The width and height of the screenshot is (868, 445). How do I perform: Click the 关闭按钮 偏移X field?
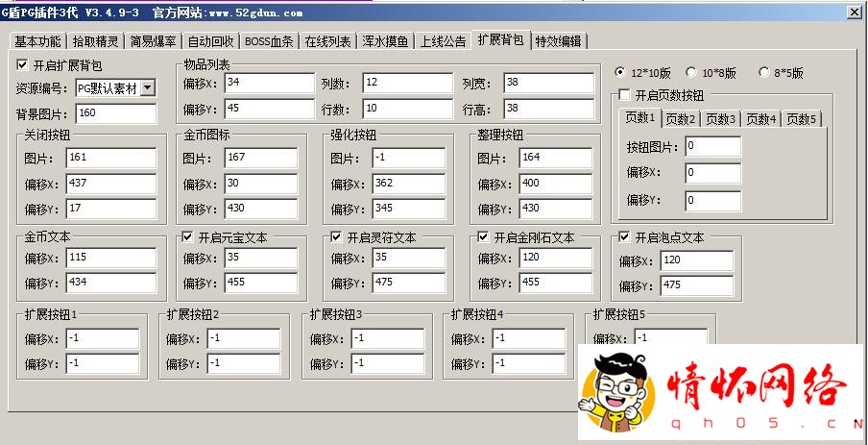(x=111, y=184)
